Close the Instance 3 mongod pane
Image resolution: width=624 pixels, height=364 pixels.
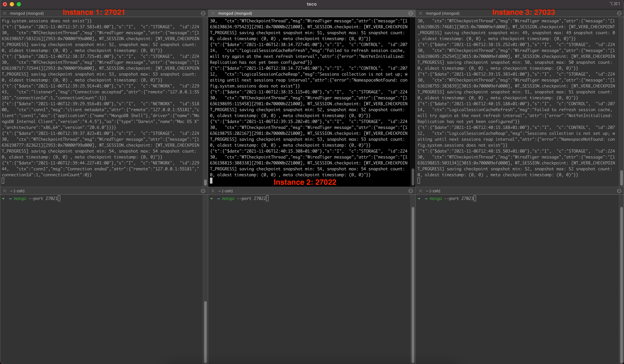pyautogui.click(x=420, y=13)
